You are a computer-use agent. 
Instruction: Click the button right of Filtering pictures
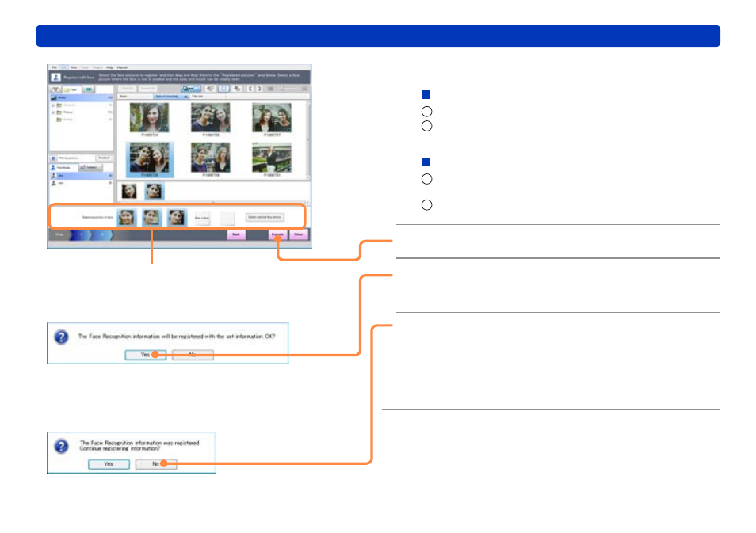coord(104,158)
